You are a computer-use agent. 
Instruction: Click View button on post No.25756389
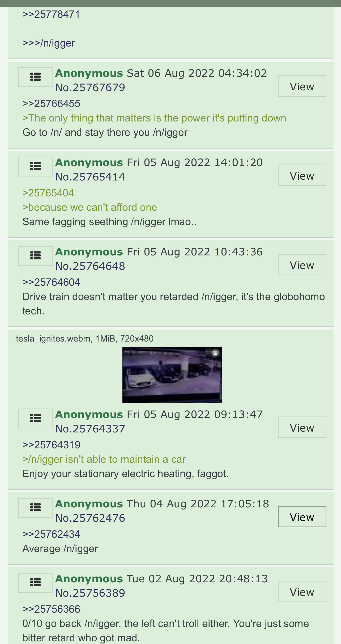tap(302, 592)
